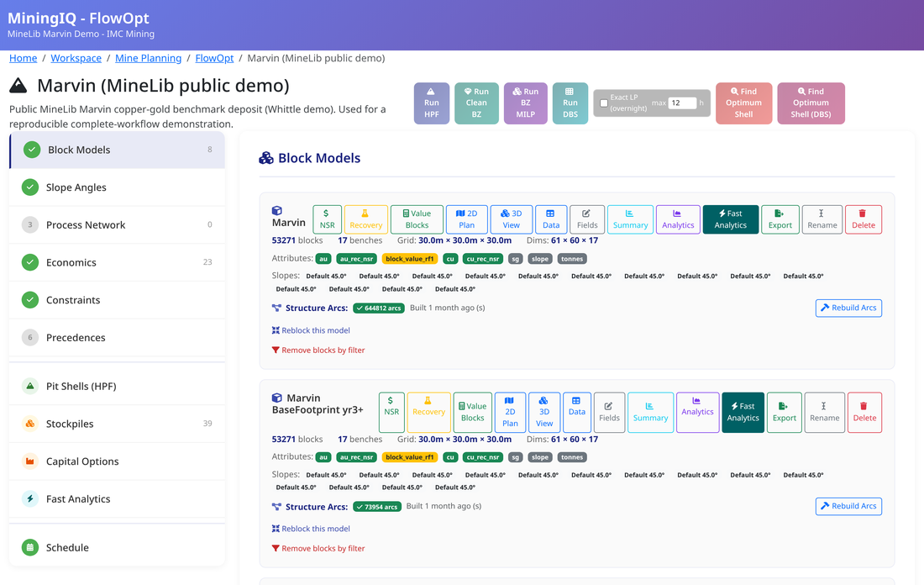The image size is (924, 585).
Task: Run DBS
Action: point(570,103)
